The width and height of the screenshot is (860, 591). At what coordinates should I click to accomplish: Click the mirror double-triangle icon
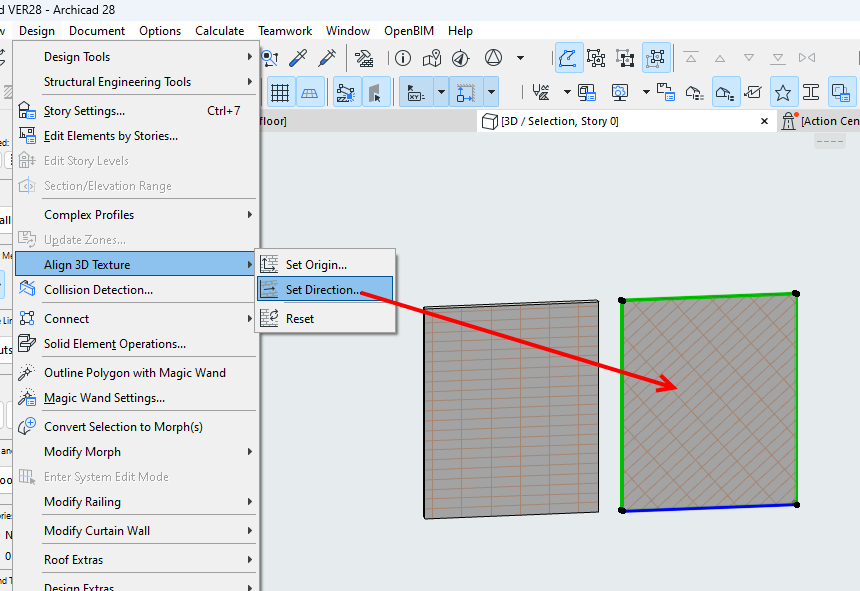pyautogui.click(x=807, y=58)
